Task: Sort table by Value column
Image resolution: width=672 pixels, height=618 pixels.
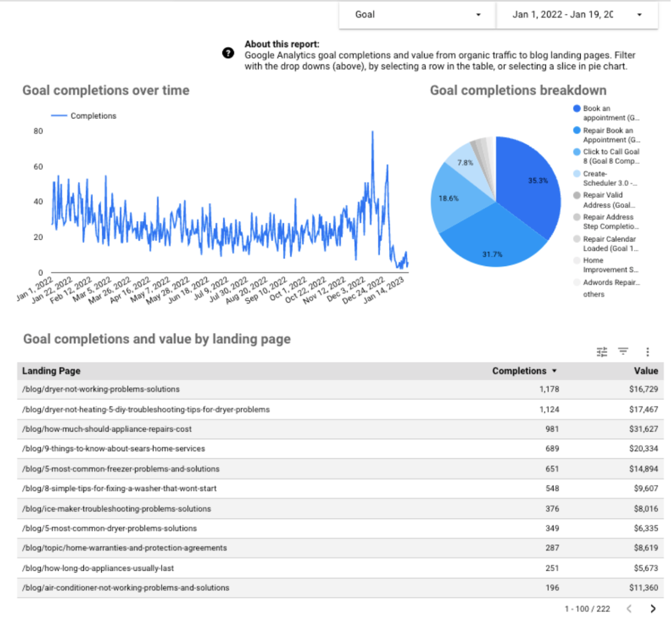Action: [x=646, y=371]
